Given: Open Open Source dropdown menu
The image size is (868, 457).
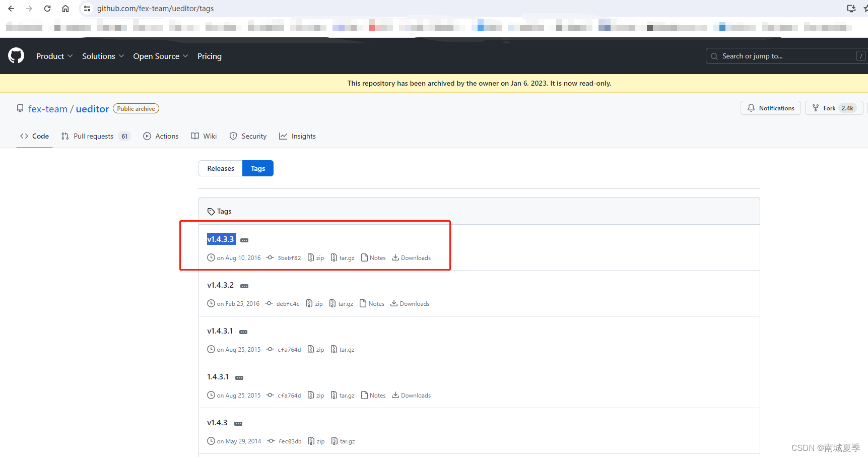Looking at the screenshot, I should click(160, 56).
